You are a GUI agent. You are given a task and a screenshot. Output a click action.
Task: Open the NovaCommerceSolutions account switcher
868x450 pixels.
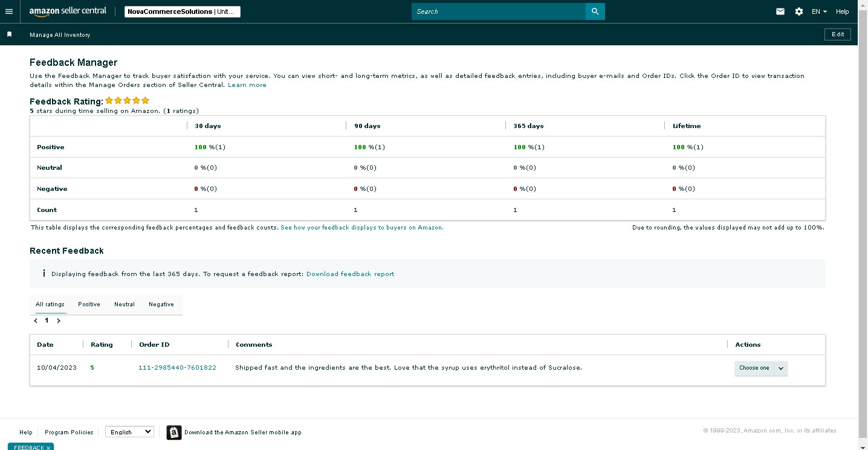(183, 11)
